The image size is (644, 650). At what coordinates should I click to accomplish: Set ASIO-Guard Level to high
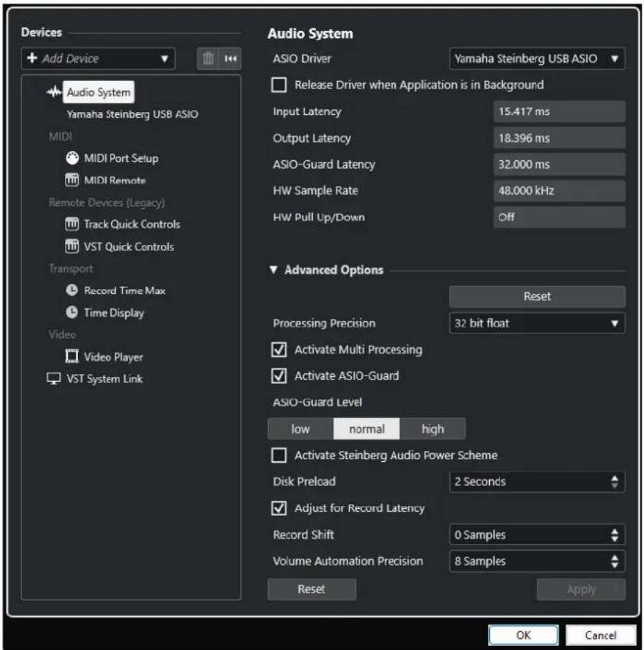[433, 429]
